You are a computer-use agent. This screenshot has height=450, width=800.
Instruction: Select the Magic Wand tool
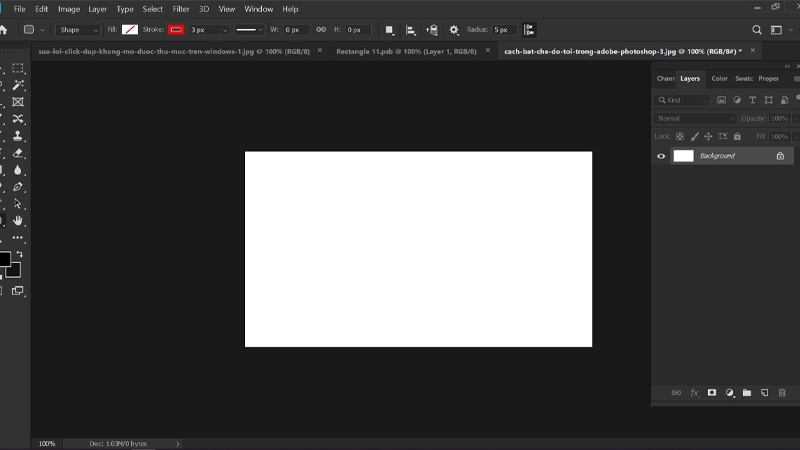pyautogui.click(x=18, y=85)
